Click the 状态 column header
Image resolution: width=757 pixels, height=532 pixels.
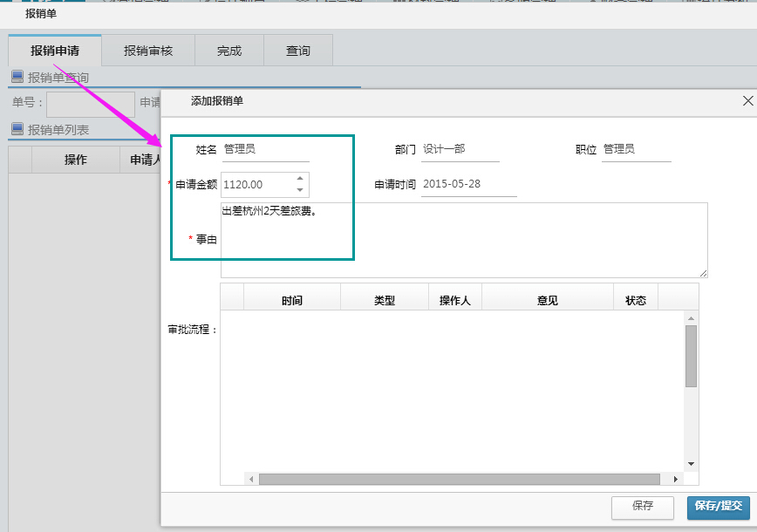pos(635,297)
